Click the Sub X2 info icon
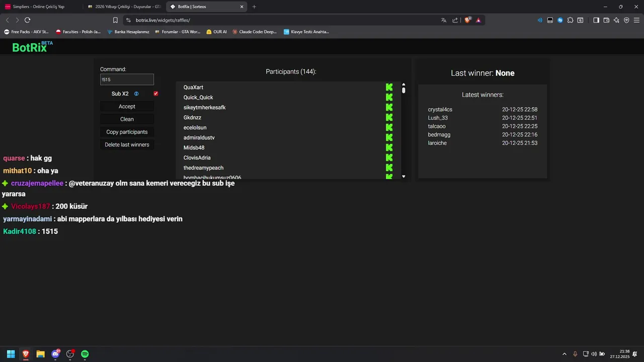 coord(136,94)
